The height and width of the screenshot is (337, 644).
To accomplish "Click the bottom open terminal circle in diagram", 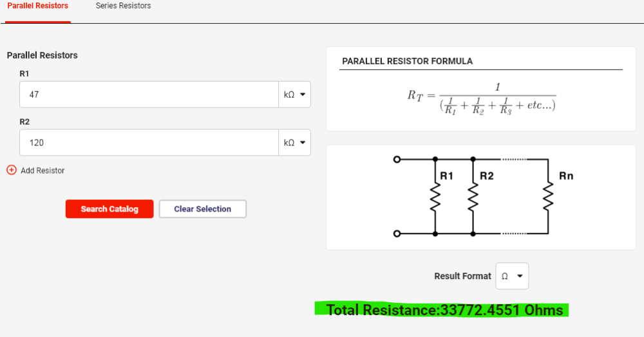I will coord(397,233).
